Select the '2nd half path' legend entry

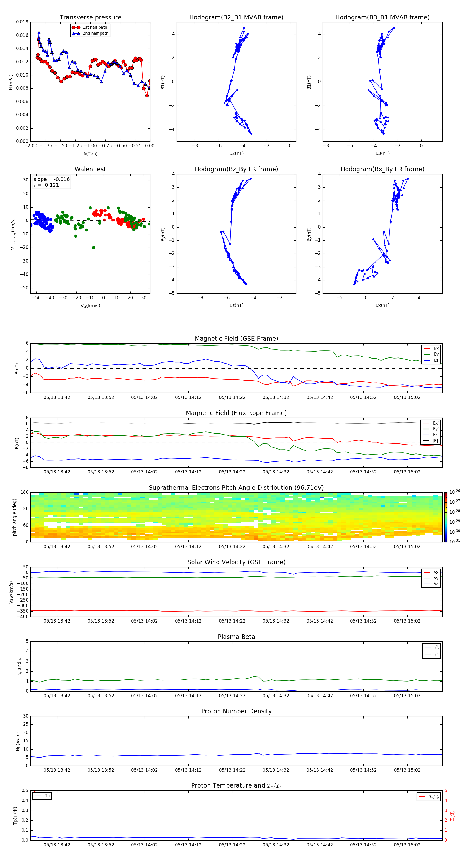(91, 33)
